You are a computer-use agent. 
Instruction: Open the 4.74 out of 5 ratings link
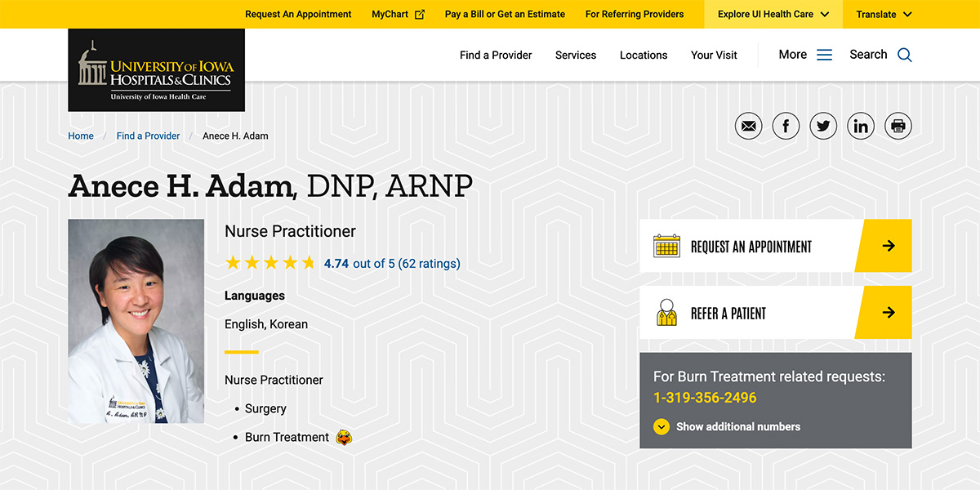392,263
